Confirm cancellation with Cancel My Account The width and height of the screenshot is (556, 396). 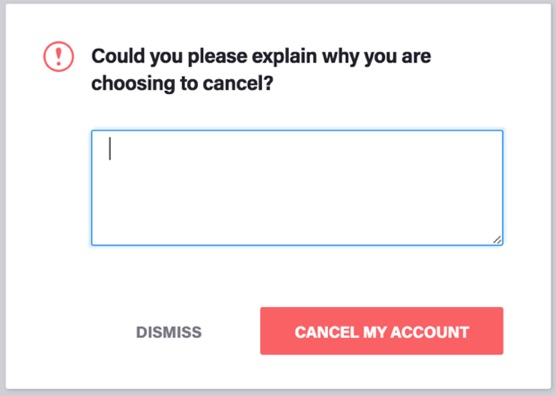[x=382, y=331]
